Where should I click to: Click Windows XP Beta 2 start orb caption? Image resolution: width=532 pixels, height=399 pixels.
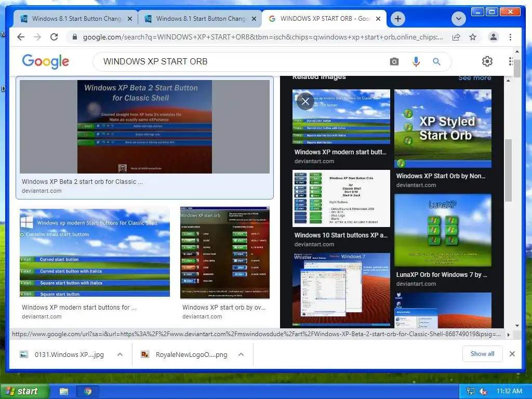click(82, 181)
